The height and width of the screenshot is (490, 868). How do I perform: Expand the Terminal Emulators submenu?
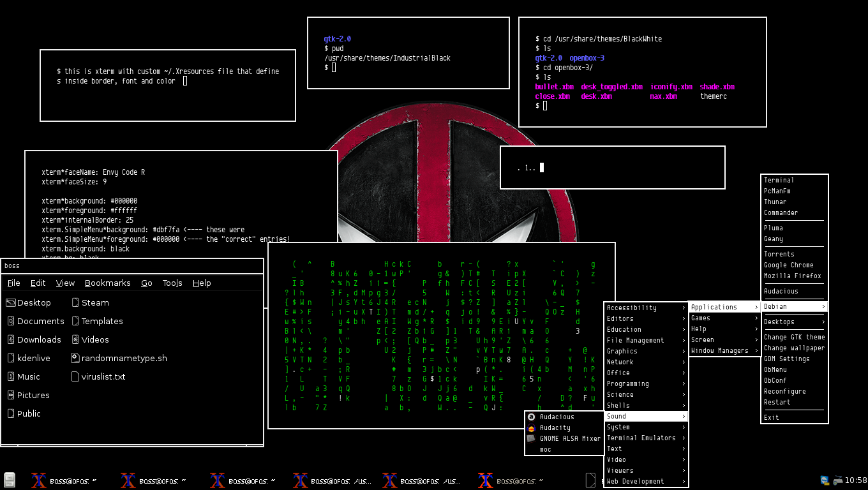click(x=646, y=438)
